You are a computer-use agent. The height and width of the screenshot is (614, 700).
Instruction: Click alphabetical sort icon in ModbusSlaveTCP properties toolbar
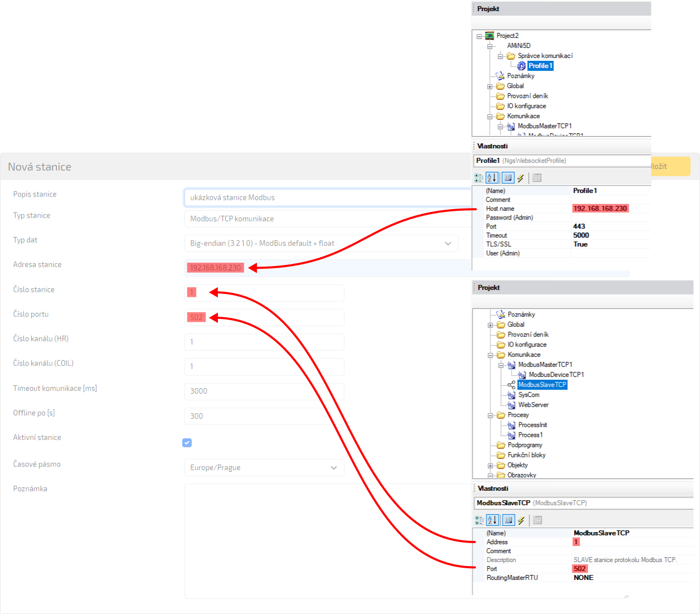(x=493, y=520)
